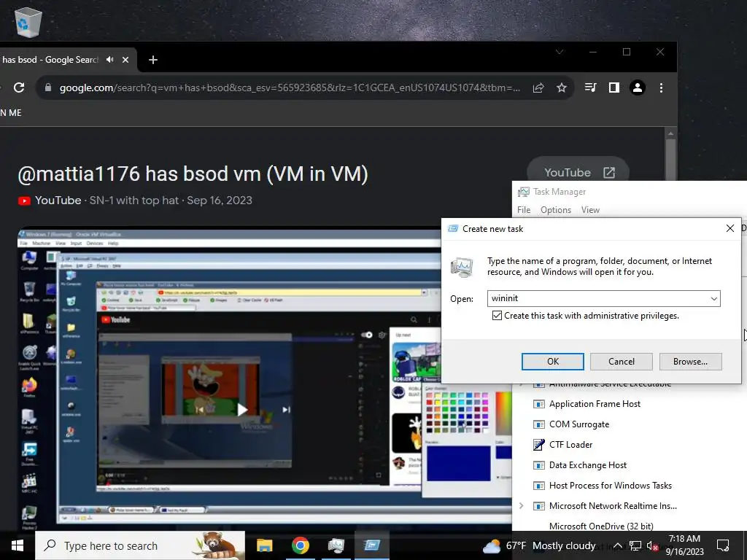The width and height of the screenshot is (747, 560).
Task: Open File Explorer from taskbar
Action: tap(264, 545)
